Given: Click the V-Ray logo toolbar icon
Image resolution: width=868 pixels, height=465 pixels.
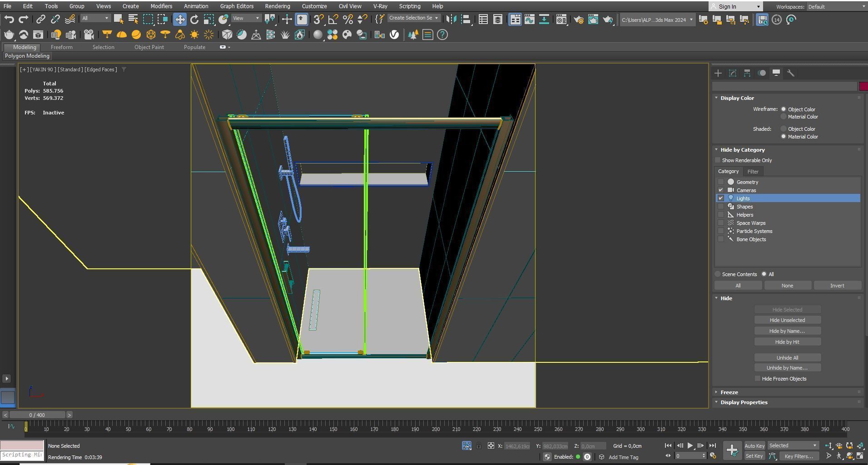Looking at the screenshot, I should pyautogui.click(x=394, y=35).
